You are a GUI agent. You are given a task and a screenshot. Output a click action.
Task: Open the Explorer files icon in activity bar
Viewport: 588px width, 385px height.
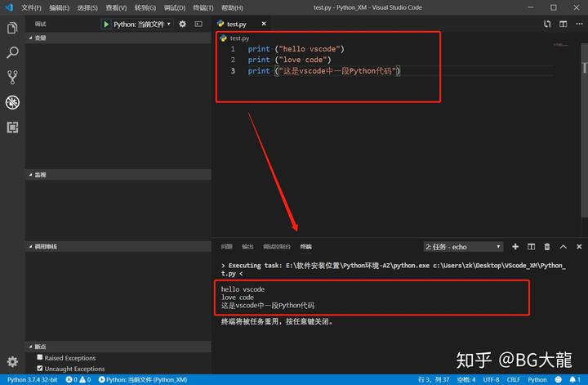coord(12,28)
